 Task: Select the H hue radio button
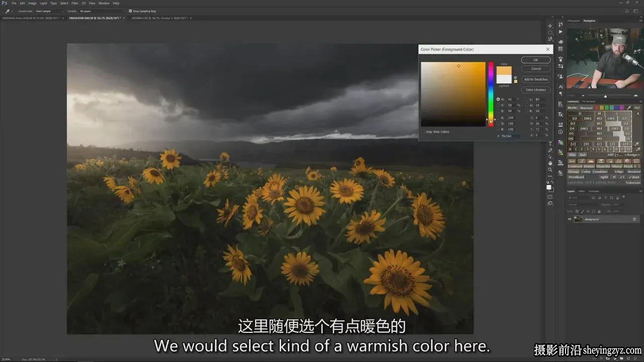(498, 100)
